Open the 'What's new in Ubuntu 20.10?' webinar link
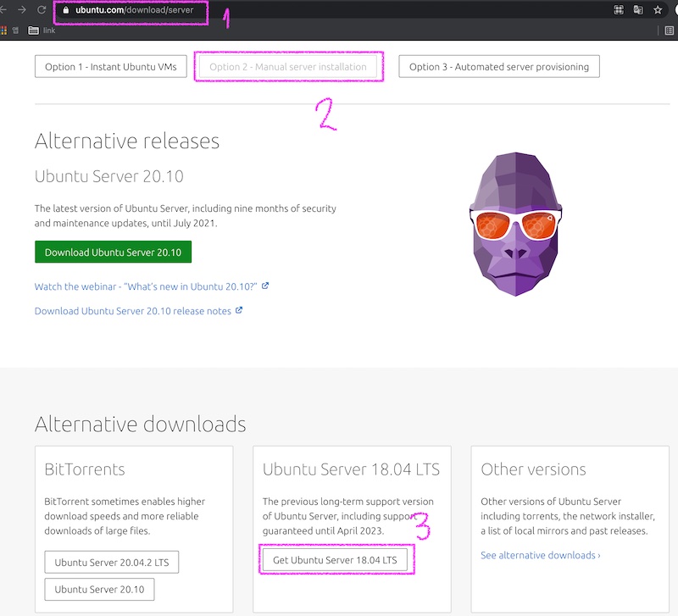This screenshot has width=678, height=616. (146, 286)
